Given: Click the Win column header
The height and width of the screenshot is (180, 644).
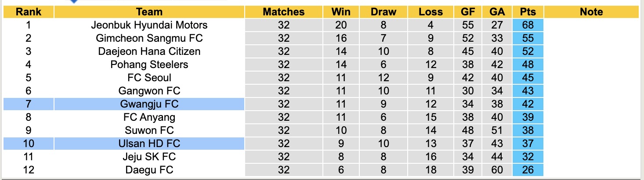Looking at the screenshot, I should click(340, 12).
